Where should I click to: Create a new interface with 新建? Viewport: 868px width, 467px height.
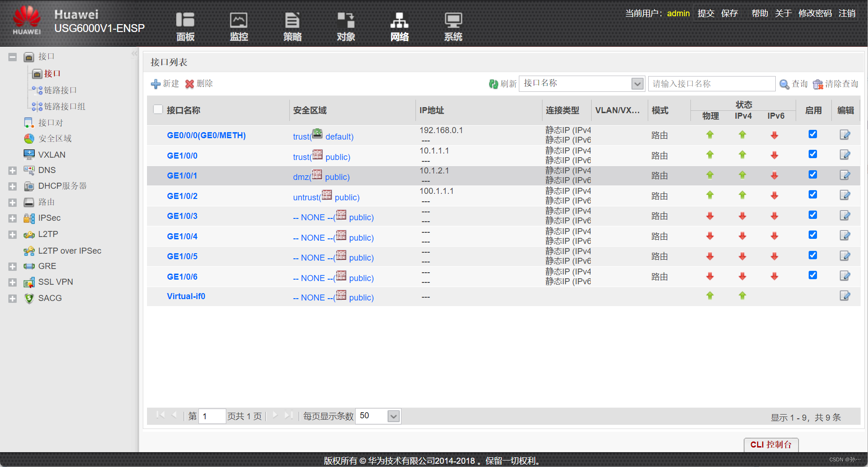coord(165,84)
